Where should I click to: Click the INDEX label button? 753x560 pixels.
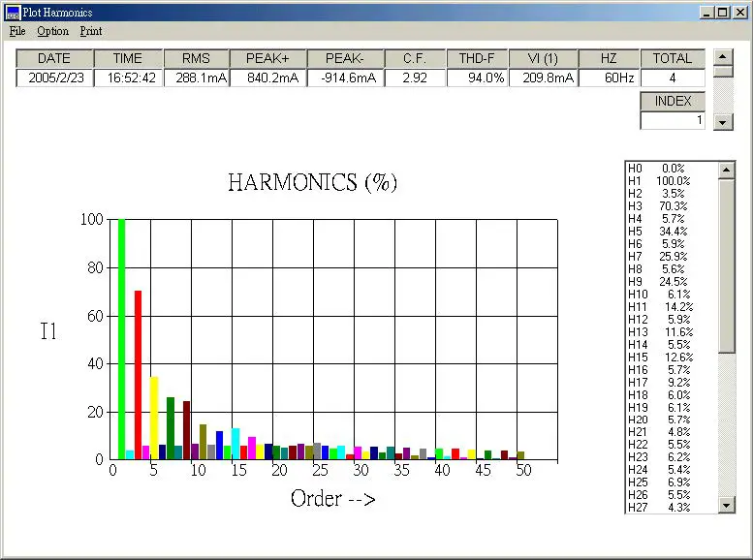click(673, 102)
